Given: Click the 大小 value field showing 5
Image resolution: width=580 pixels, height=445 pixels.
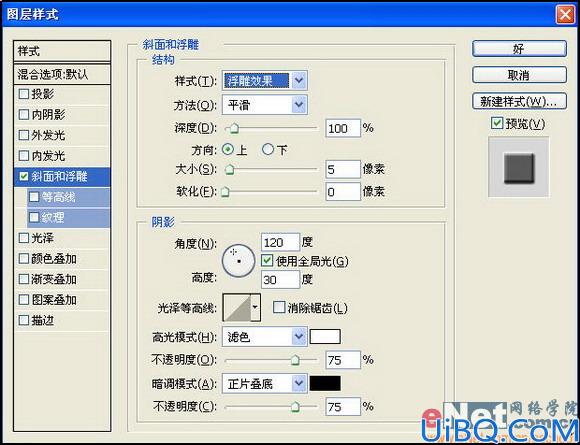Looking at the screenshot, I should click(x=343, y=169).
